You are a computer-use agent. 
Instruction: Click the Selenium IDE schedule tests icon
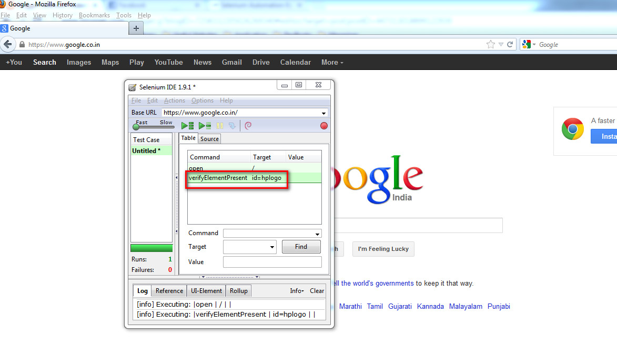[x=248, y=125]
